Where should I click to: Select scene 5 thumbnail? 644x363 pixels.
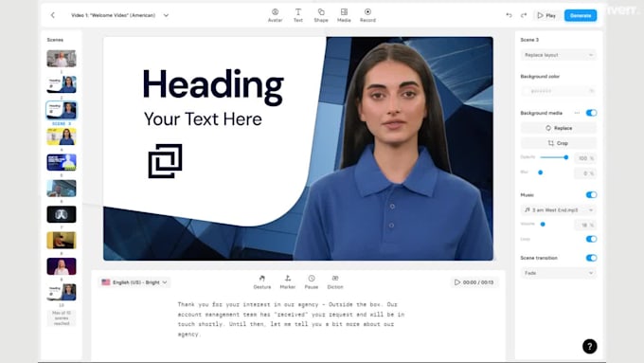point(62,162)
